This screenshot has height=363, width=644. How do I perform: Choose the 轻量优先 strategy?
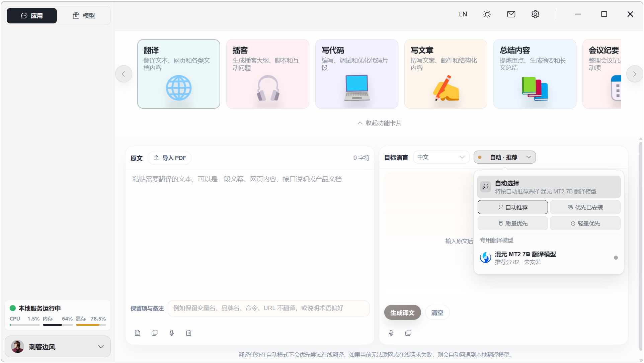click(x=585, y=223)
